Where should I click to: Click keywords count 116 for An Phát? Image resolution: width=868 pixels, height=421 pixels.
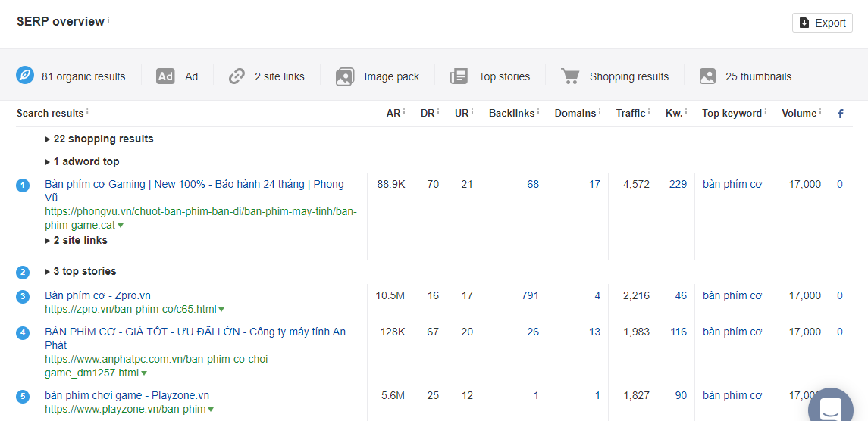[678, 332]
